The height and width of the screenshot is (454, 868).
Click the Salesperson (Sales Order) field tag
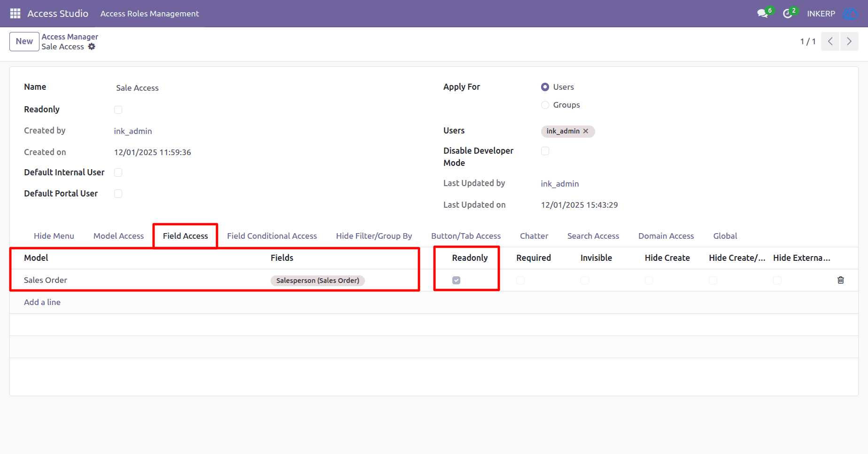click(x=318, y=281)
